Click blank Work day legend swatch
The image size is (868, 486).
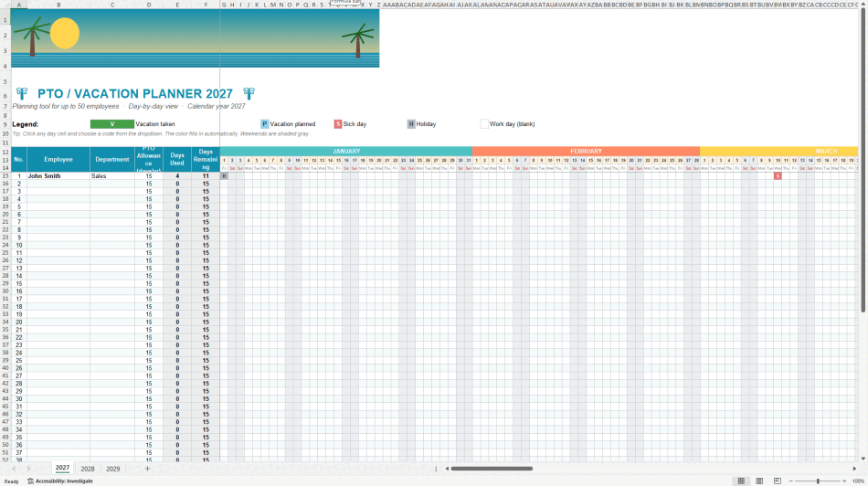coord(484,124)
